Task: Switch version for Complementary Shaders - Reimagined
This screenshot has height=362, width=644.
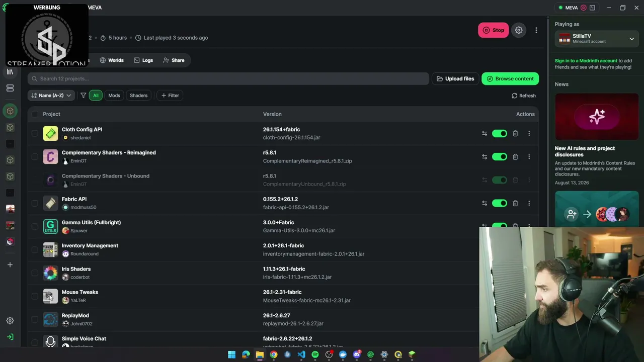Action: click(484, 157)
